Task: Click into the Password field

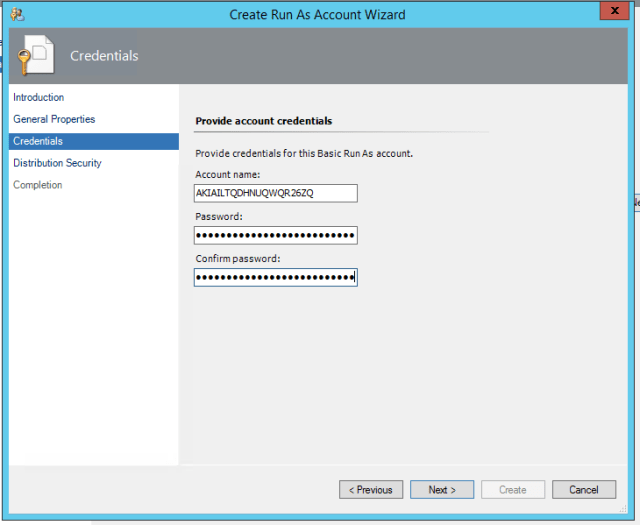Action: 275,235
